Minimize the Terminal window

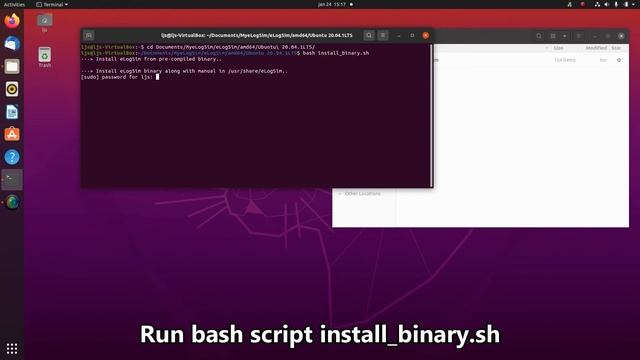point(399,36)
